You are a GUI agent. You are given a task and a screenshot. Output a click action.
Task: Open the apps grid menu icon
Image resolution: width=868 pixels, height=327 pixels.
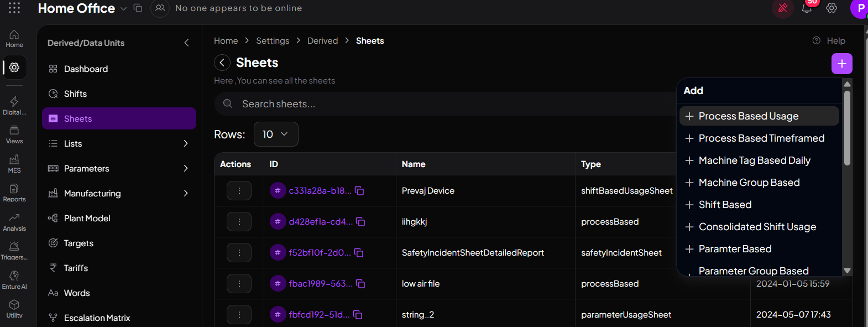[x=14, y=8]
